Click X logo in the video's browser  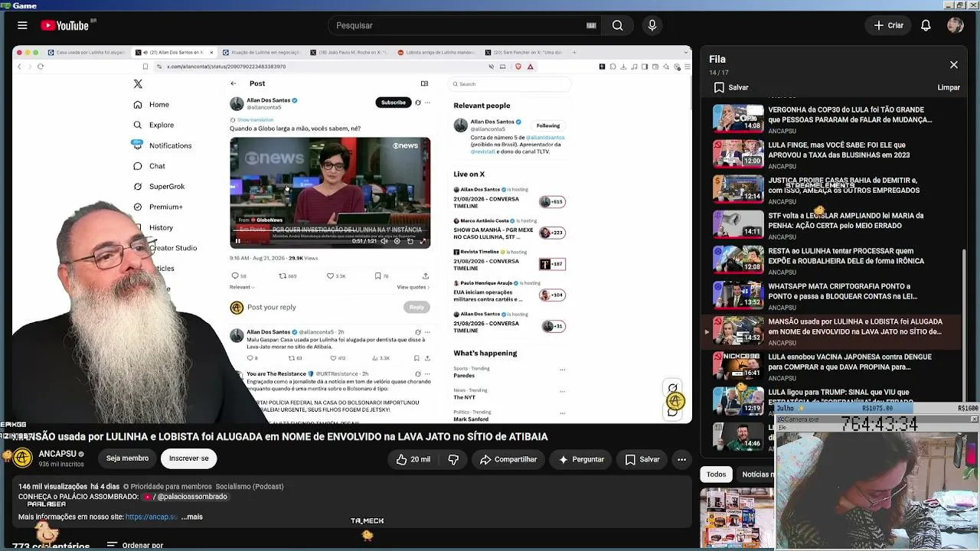(x=138, y=83)
